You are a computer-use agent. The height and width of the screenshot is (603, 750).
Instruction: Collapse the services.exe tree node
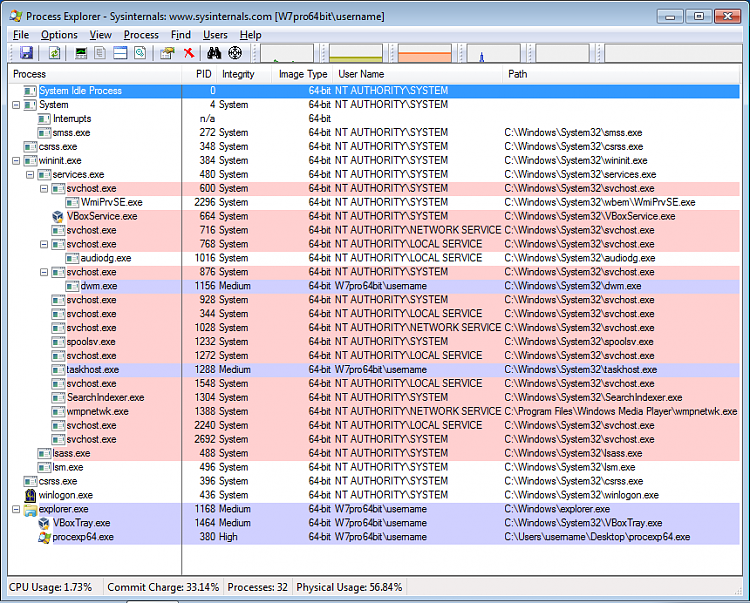point(30,175)
